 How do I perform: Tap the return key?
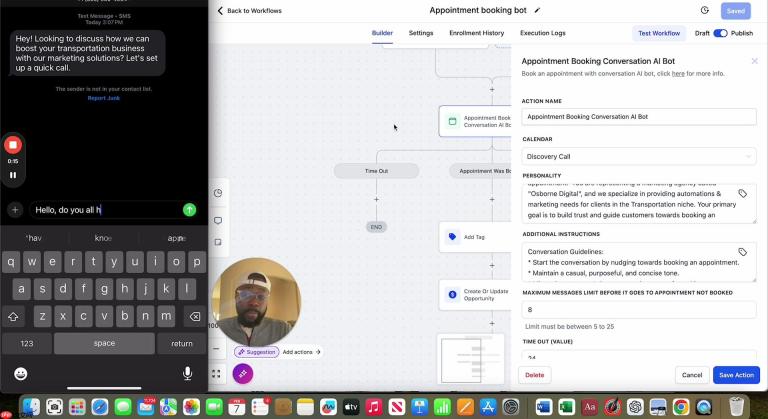point(182,344)
